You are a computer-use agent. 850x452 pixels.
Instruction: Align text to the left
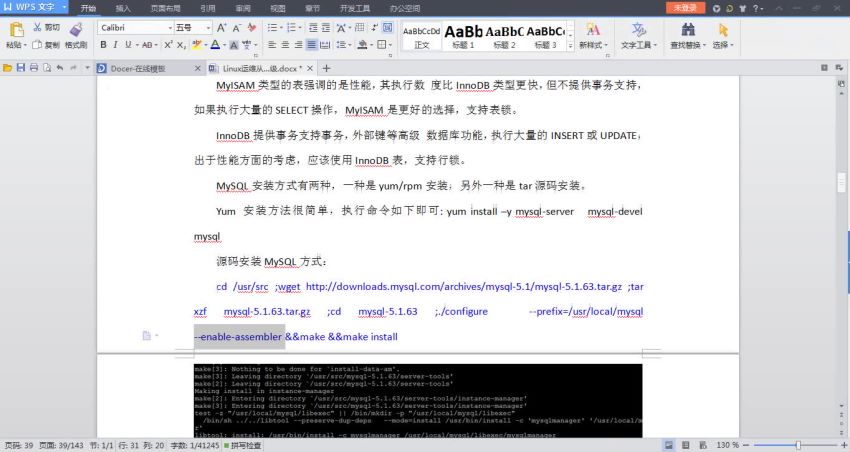(x=272, y=45)
